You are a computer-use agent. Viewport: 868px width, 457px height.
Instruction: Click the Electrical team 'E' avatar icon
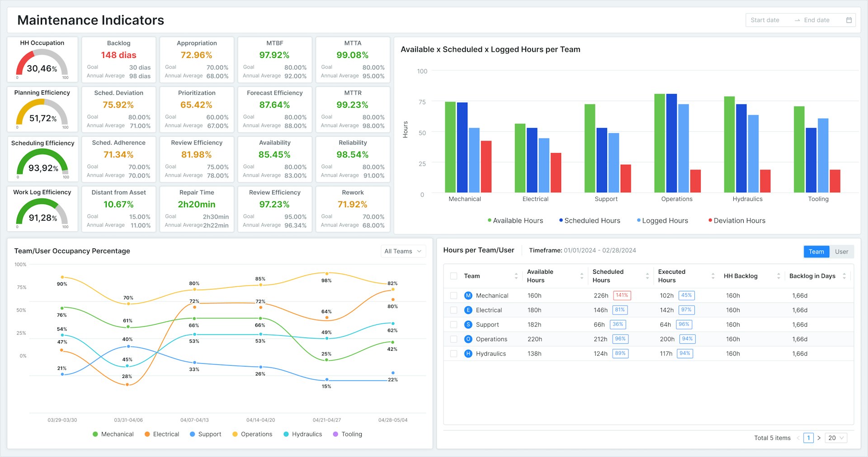(468, 310)
